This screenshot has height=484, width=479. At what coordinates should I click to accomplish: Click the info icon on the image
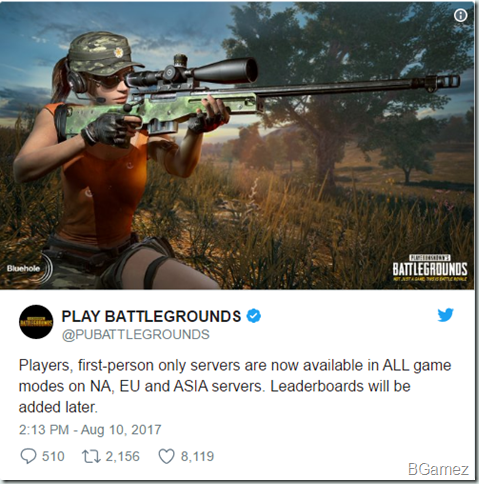pos(461,15)
